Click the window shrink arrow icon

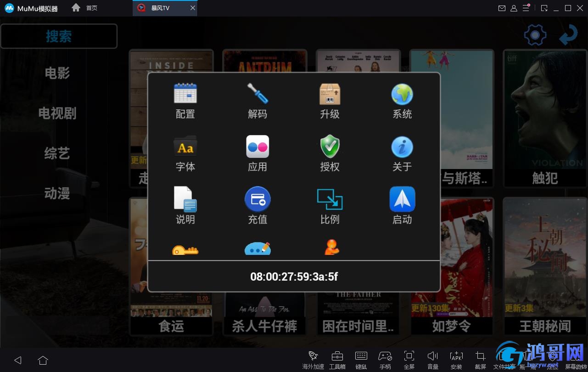pos(544,8)
